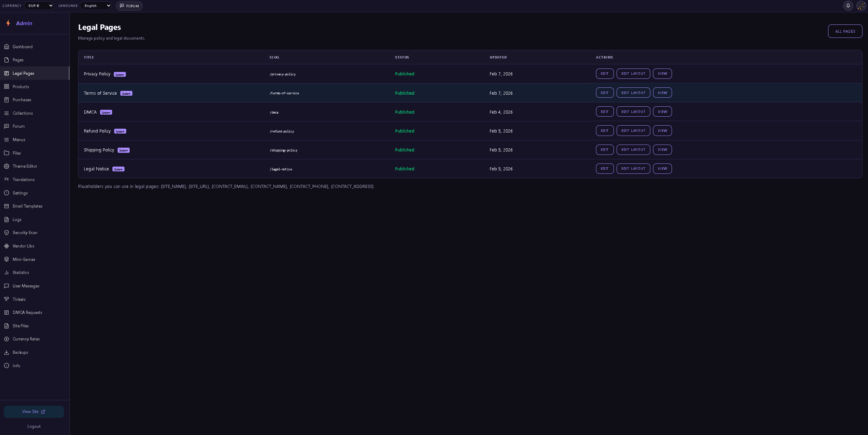Viewport: 868px width, 435px height.
Task: Click the ALL PAGES button
Action: pyautogui.click(x=845, y=31)
